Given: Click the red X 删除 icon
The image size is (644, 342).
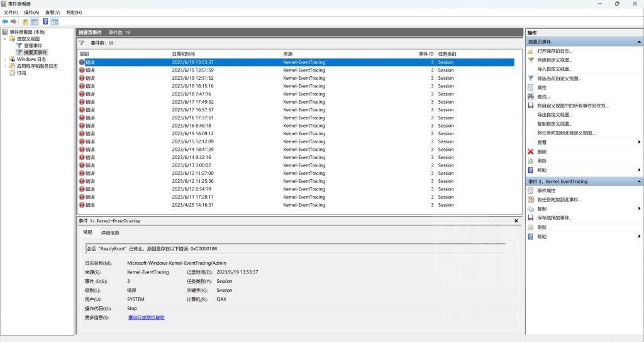Looking at the screenshot, I should (x=530, y=152).
